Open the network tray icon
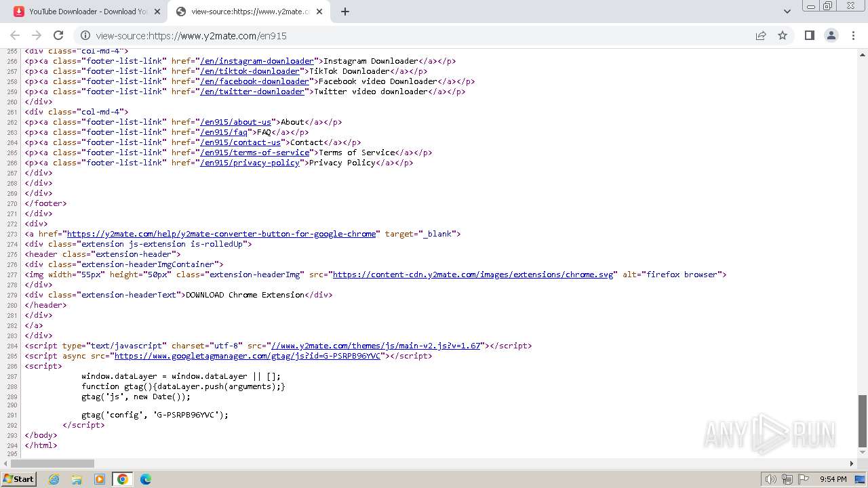 [x=787, y=479]
